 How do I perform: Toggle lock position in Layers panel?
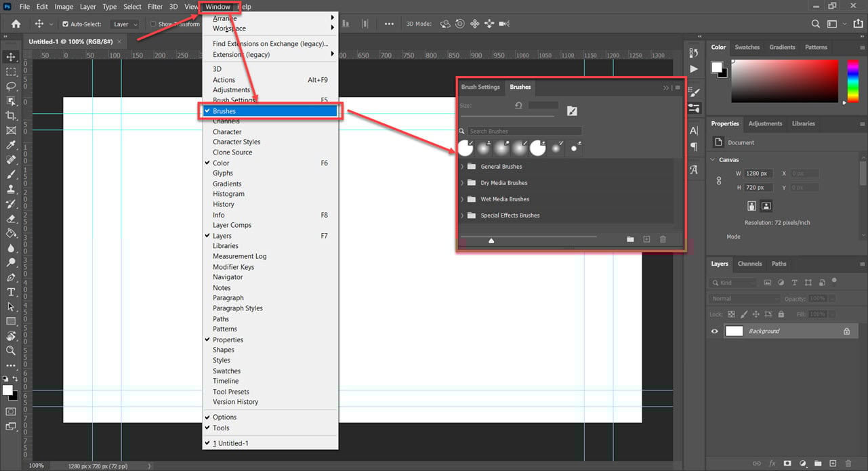point(756,314)
